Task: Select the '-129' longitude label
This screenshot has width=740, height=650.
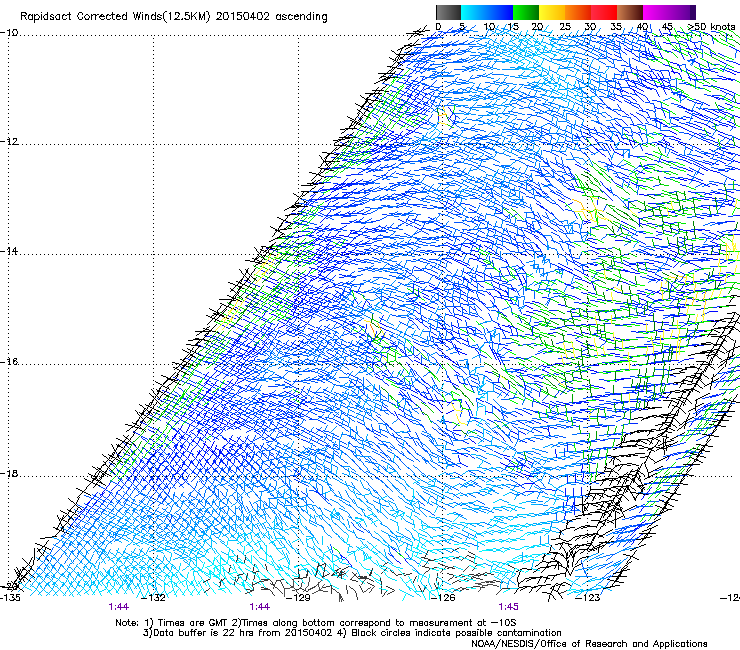Action: click(x=299, y=598)
